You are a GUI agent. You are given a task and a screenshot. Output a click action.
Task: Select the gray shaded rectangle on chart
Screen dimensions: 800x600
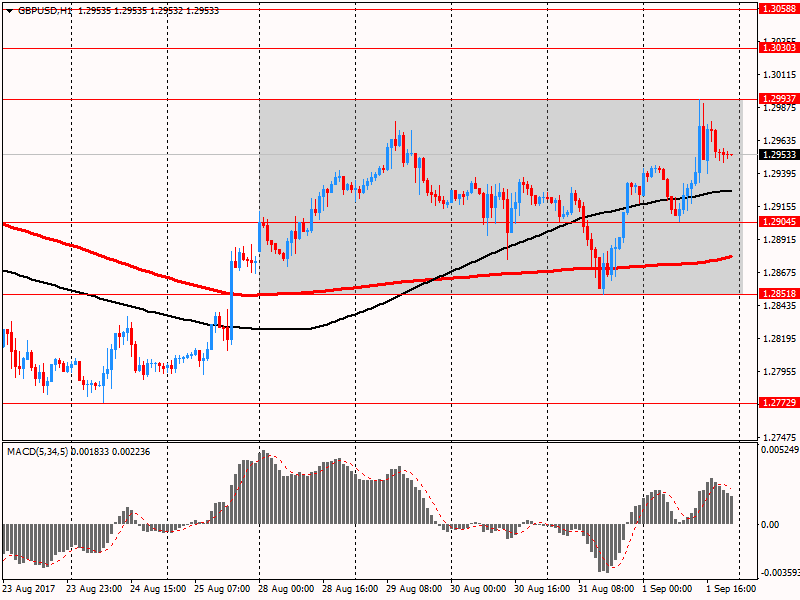click(501, 196)
